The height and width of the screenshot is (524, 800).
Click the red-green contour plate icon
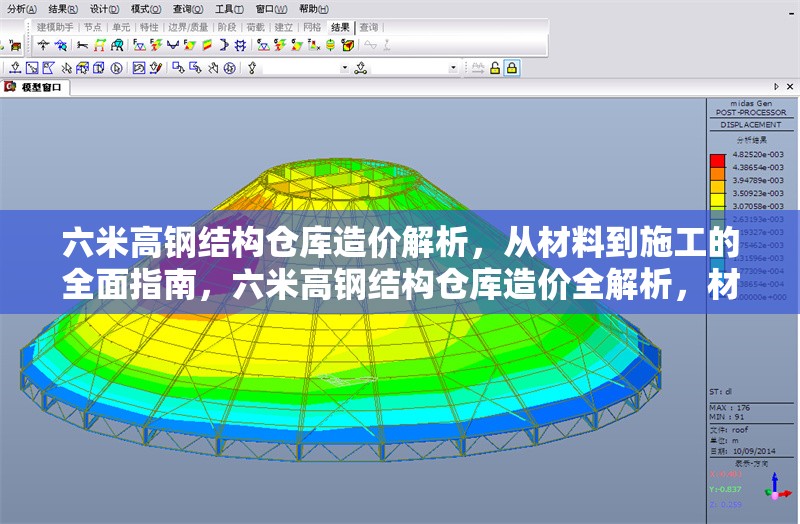[x=207, y=45]
